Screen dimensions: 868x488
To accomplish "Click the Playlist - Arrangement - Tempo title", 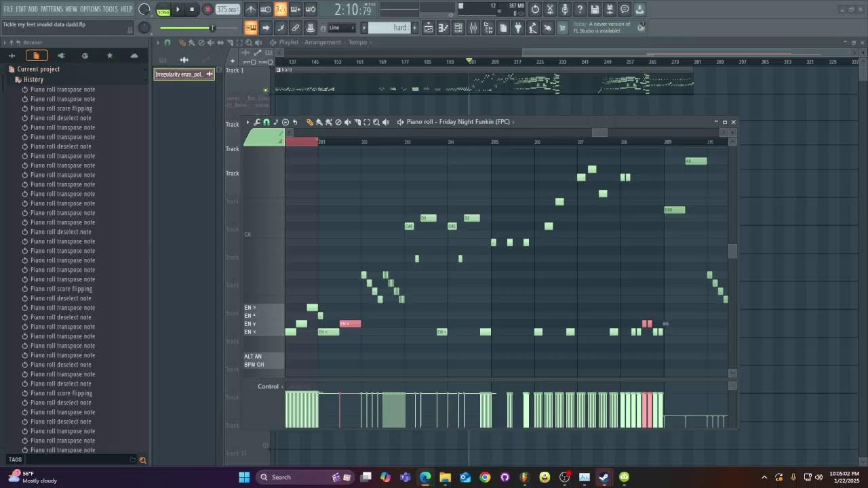I will tap(323, 42).
